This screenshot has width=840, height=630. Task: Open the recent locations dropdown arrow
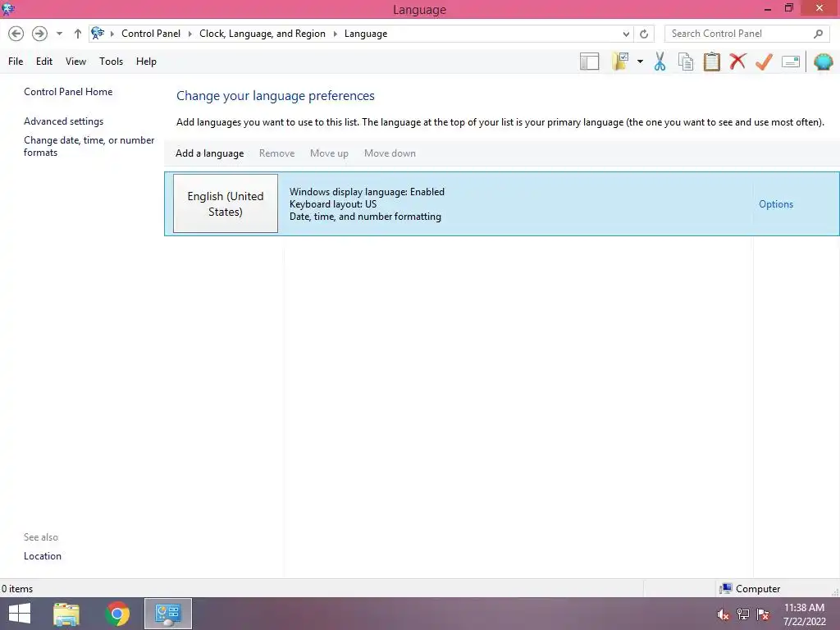point(59,34)
